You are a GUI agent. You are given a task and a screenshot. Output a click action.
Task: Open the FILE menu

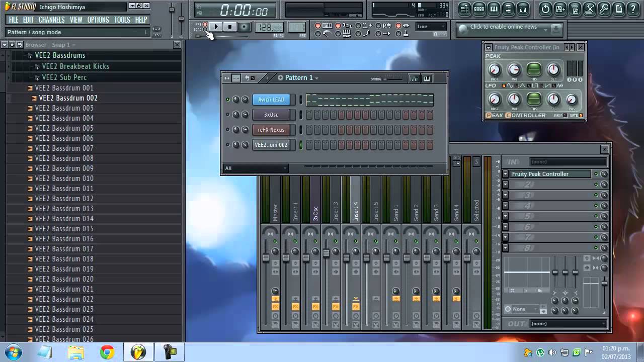tap(14, 20)
